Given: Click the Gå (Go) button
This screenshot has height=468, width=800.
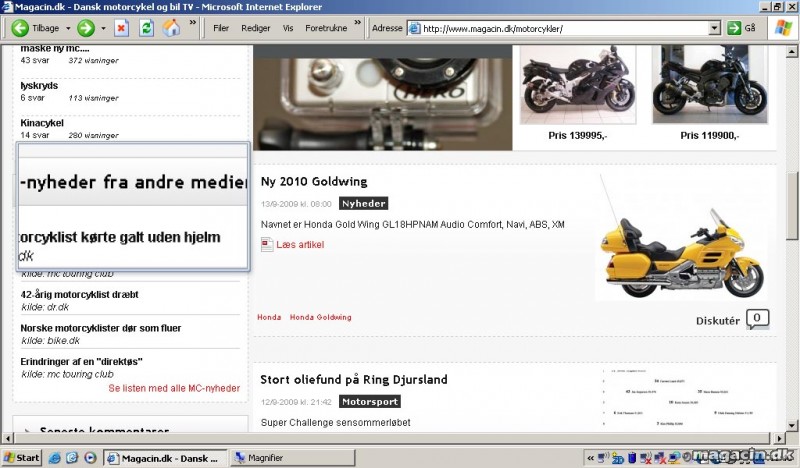Looking at the screenshot, I should click(x=741, y=28).
